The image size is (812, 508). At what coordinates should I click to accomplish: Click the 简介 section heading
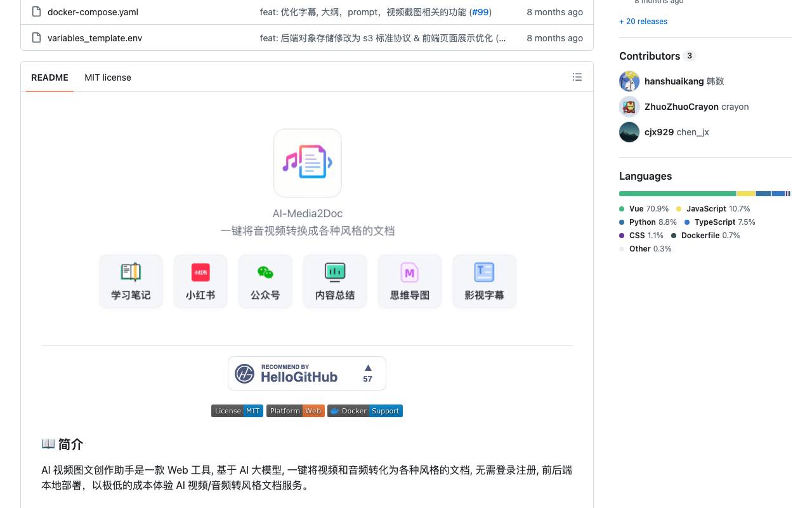tap(62, 444)
